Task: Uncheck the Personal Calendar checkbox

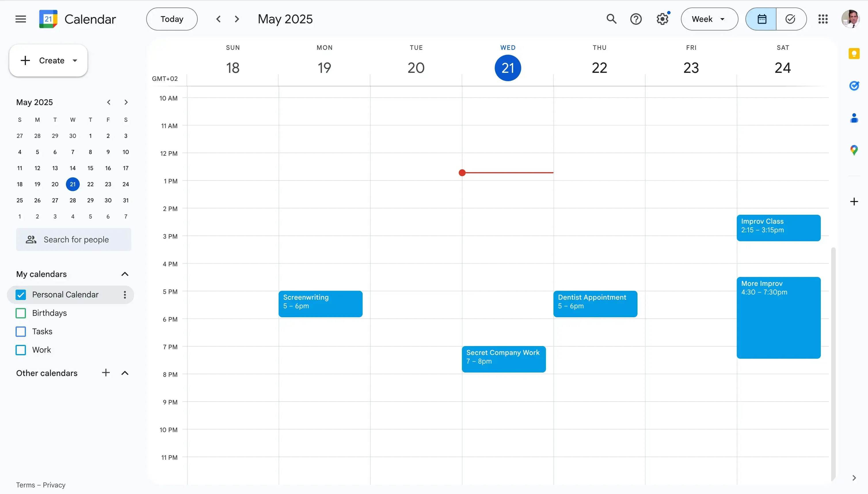Action: (x=20, y=294)
